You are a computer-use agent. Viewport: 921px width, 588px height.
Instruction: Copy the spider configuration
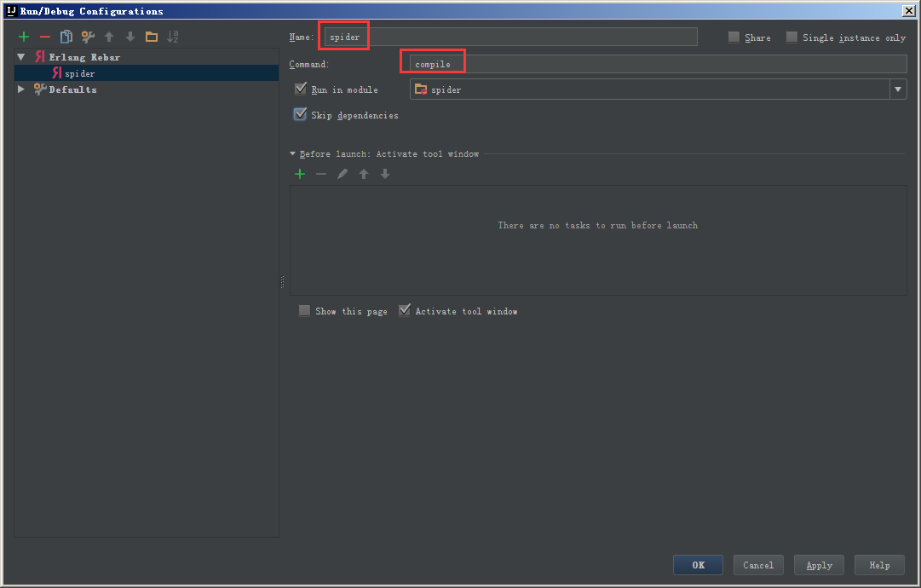tap(66, 37)
